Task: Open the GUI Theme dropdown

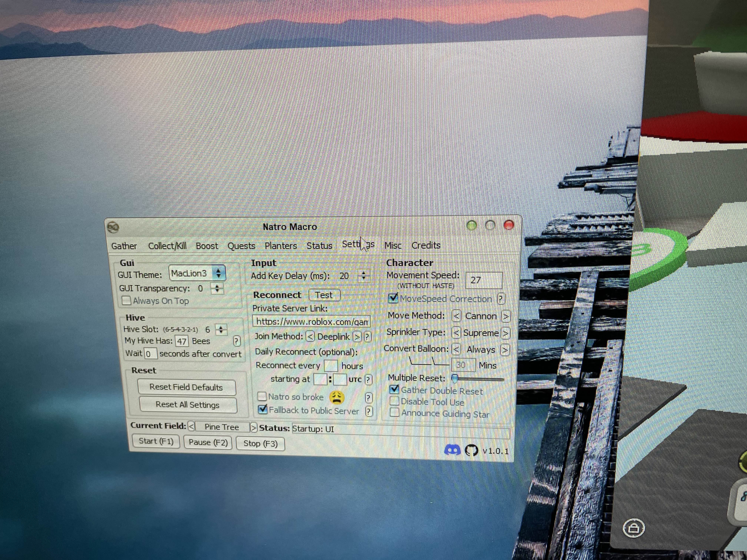Action: point(218,273)
